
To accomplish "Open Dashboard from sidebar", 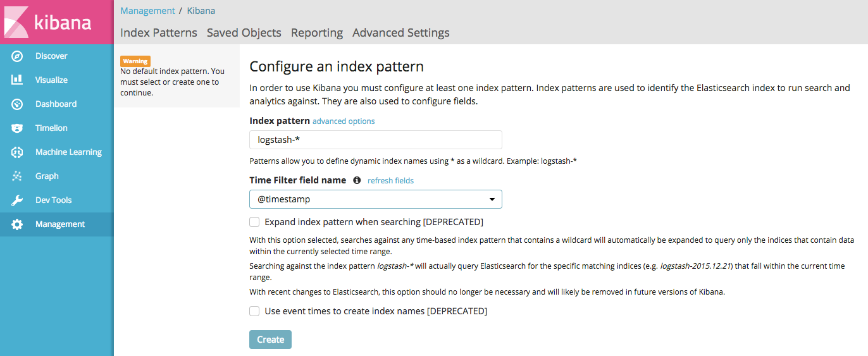I will coord(56,104).
